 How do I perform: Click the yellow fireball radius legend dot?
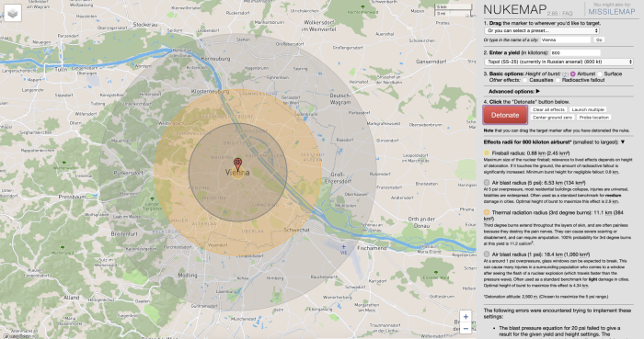487,153
